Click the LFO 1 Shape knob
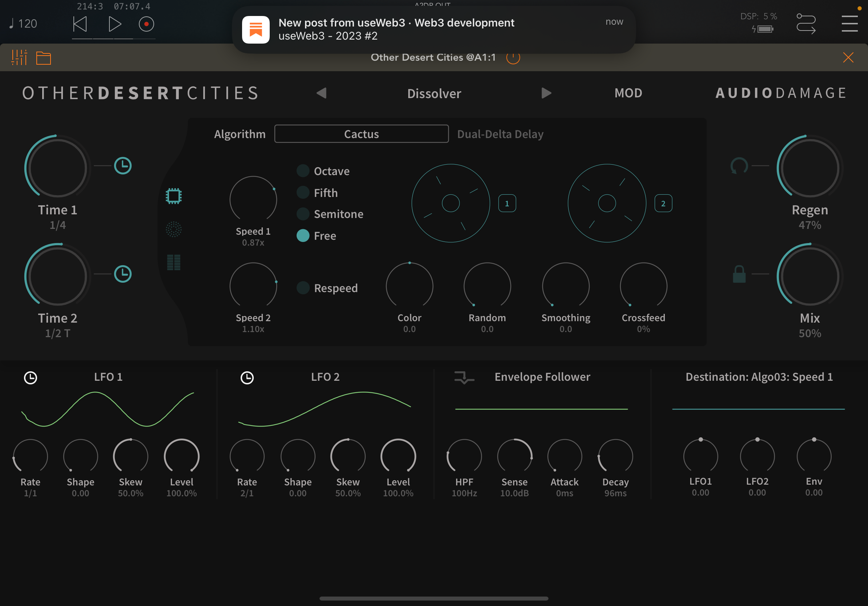This screenshot has height=606, width=868. pos(81,456)
